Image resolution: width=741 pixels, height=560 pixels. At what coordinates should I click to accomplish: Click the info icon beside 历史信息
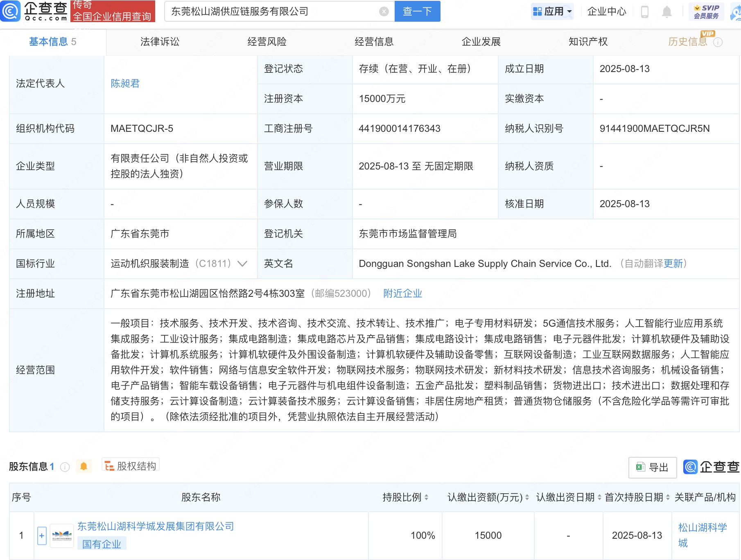point(718,42)
